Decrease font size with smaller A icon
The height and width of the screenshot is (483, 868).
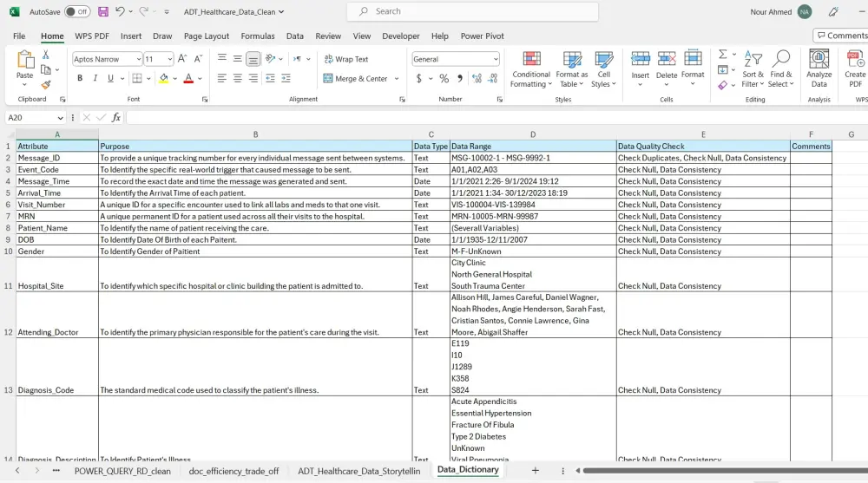point(198,59)
